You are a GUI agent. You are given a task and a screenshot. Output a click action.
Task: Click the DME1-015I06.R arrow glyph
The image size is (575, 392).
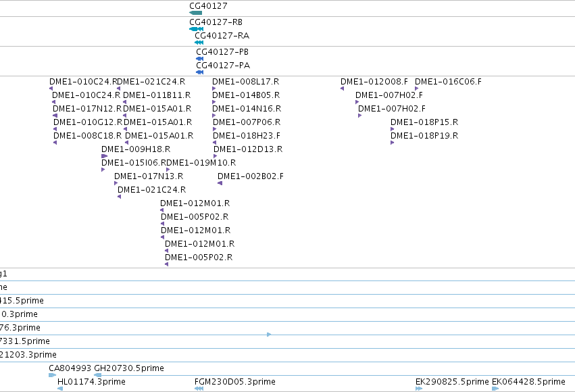103,170
